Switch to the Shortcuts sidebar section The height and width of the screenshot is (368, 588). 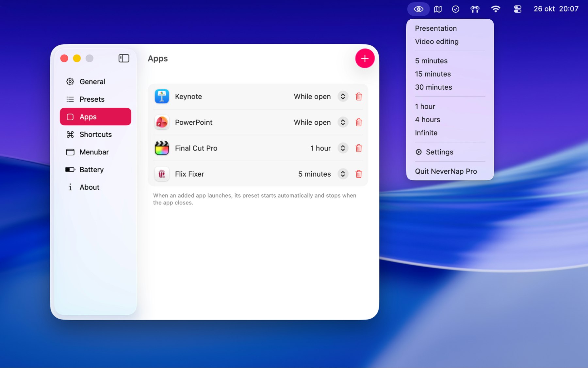(95, 134)
